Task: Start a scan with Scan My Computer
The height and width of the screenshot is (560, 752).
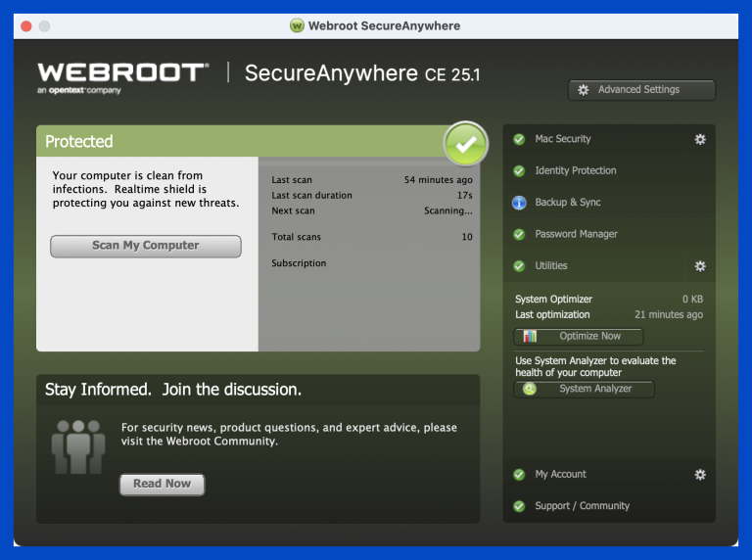Action: 146,246
